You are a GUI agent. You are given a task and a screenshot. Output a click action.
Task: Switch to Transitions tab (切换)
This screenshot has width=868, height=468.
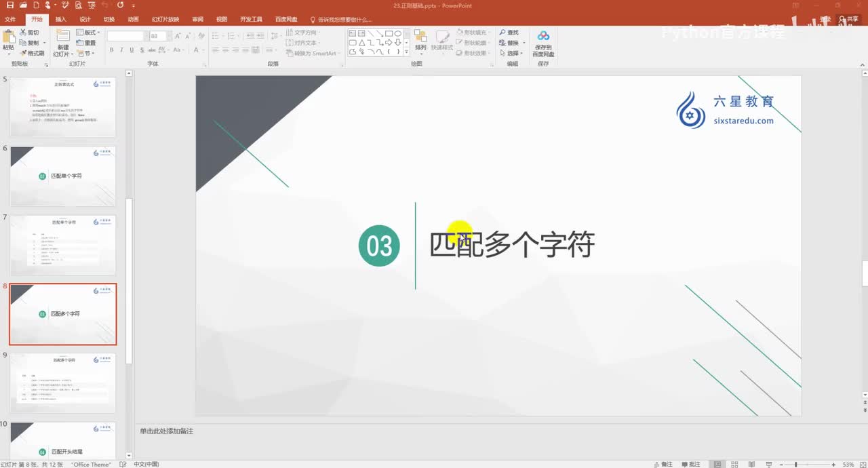click(x=109, y=20)
